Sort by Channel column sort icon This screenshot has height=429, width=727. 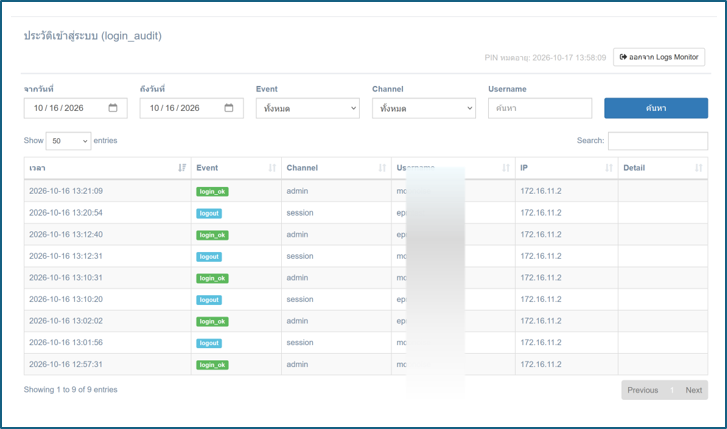pyautogui.click(x=382, y=168)
